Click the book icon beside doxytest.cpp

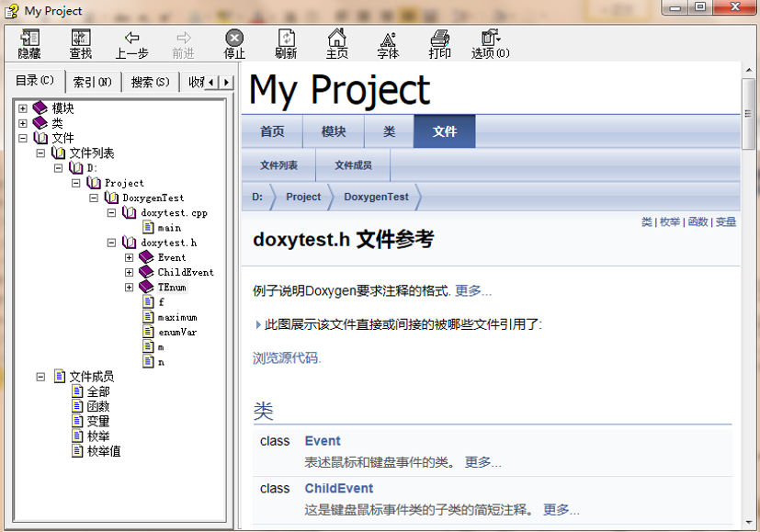tap(129, 212)
